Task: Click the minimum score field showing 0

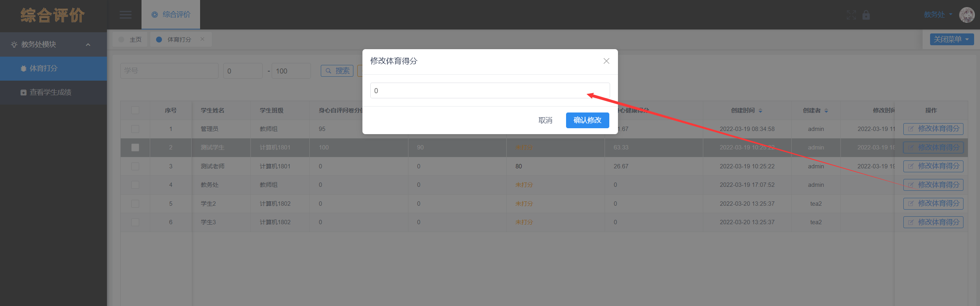Action: (x=243, y=71)
